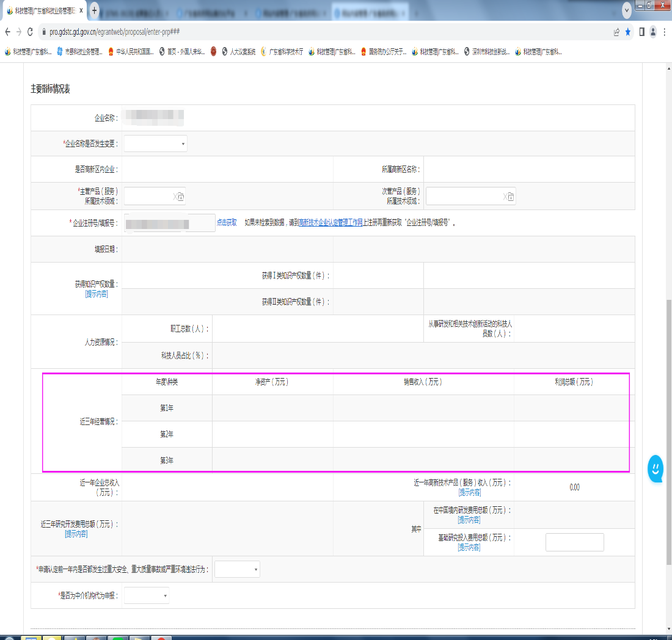The height and width of the screenshot is (640, 672).
Task: Open picker icon for 次营产品 technical field
Action: (x=510, y=197)
